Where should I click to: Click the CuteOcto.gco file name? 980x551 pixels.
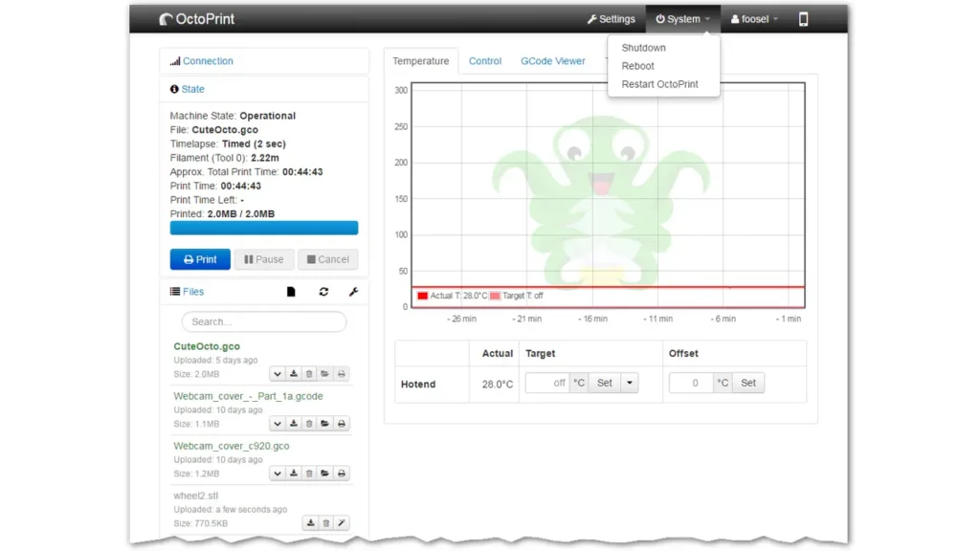(x=207, y=346)
